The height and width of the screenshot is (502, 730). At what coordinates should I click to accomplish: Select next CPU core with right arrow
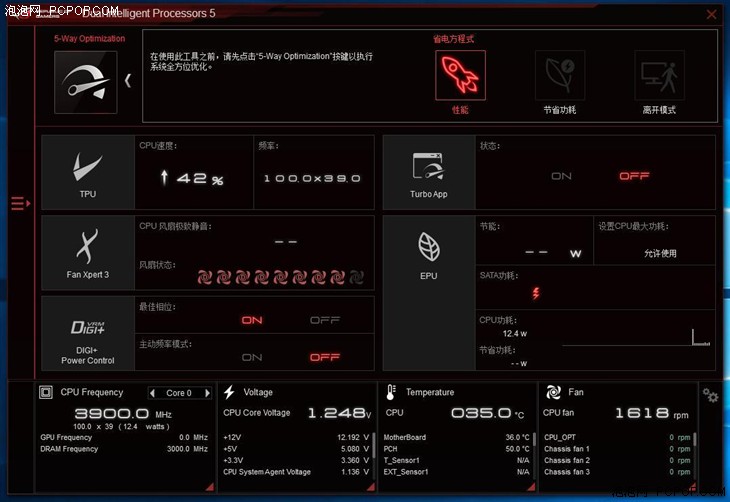click(207, 393)
